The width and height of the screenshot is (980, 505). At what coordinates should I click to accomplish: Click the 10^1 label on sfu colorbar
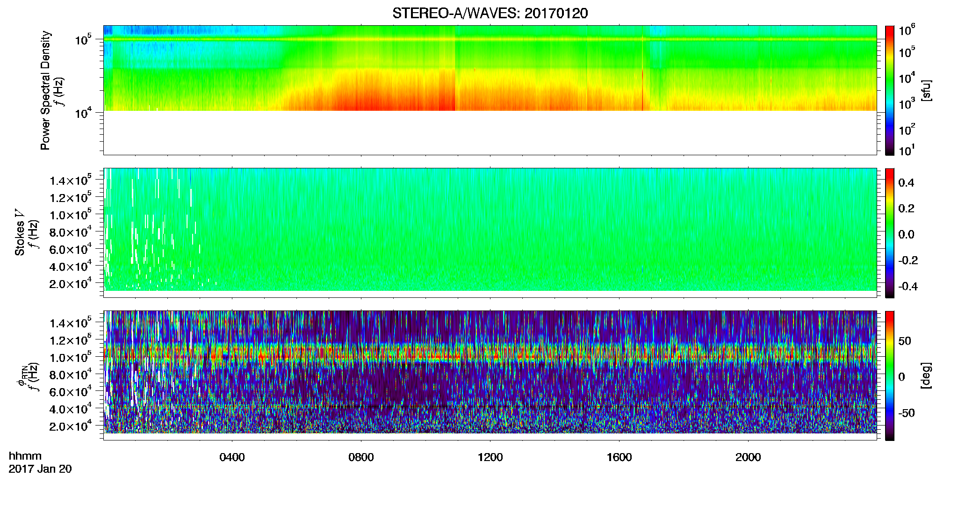(907, 150)
